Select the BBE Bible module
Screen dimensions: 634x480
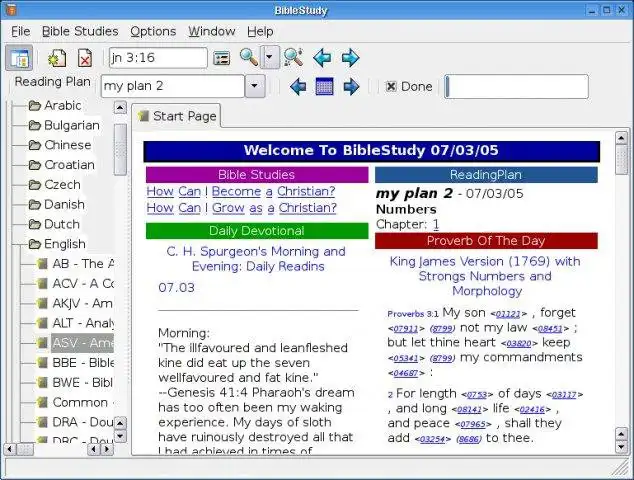click(75, 363)
